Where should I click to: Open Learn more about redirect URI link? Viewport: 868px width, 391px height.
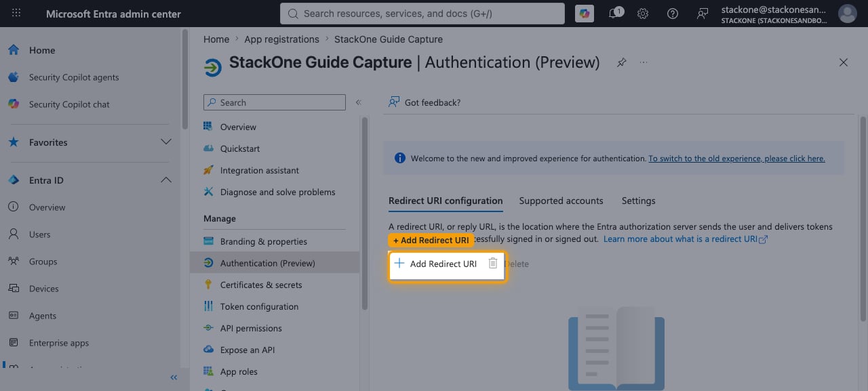pyautogui.click(x=685, y=239)
